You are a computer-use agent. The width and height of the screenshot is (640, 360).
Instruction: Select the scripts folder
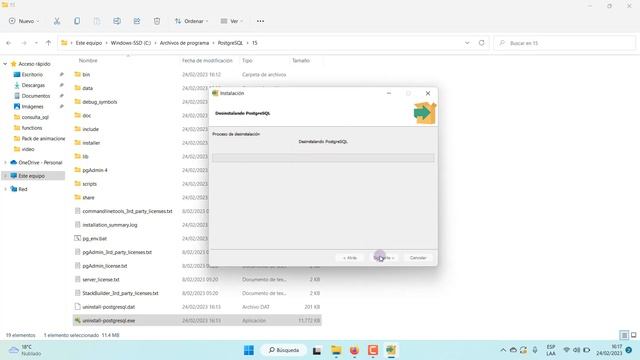[89, 184]
